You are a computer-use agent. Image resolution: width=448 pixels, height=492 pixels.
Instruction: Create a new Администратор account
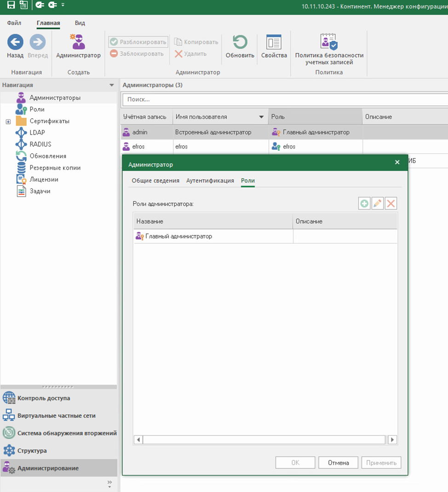coord(78,46)
